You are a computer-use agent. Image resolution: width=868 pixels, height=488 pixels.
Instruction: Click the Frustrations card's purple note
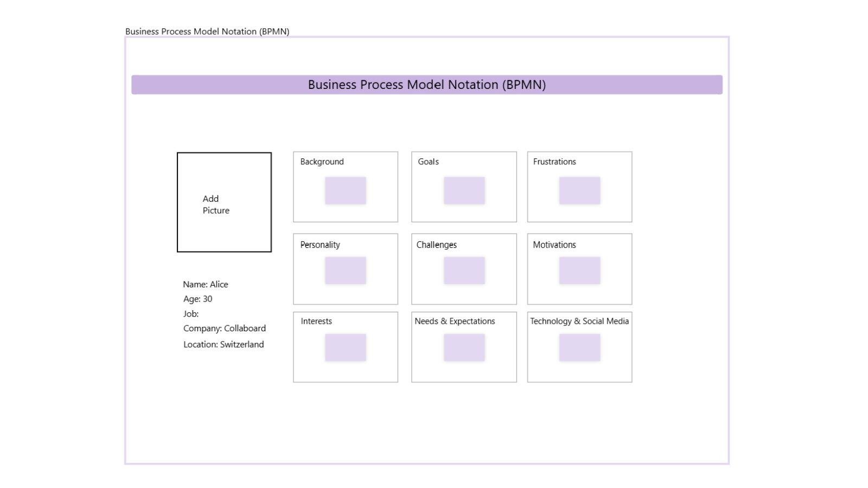tap(579, 190)
